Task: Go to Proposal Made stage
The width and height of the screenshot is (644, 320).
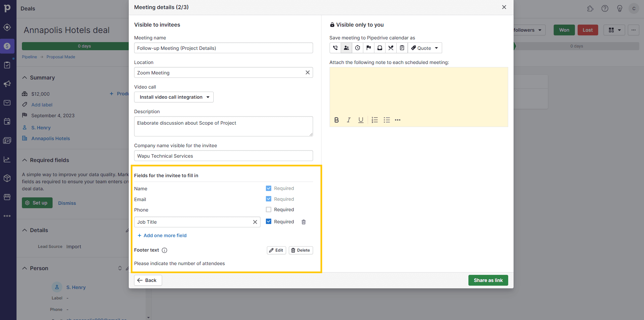Action: click(x=61, y=57)
